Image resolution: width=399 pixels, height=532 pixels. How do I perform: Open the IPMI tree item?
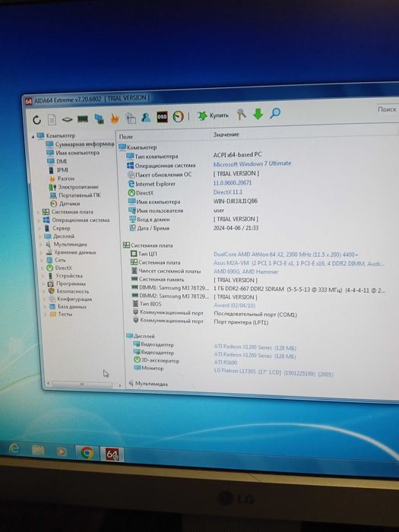pos(58,169)
